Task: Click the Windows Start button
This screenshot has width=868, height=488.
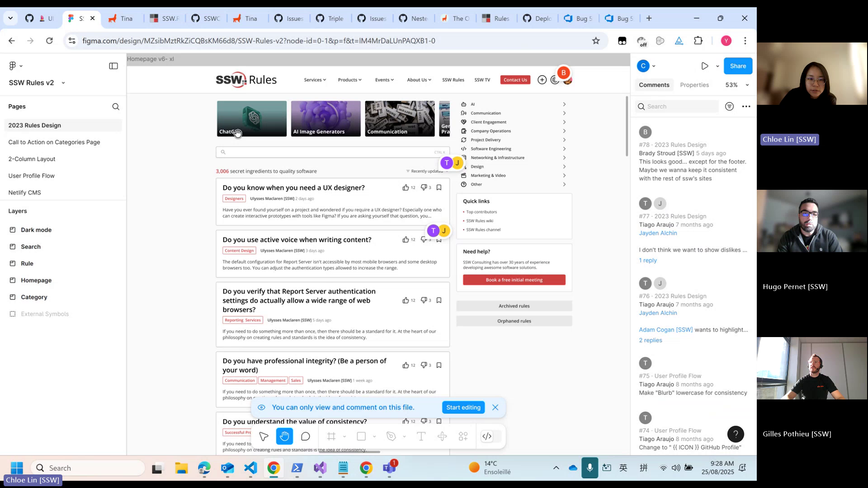Action: [17, 468]
